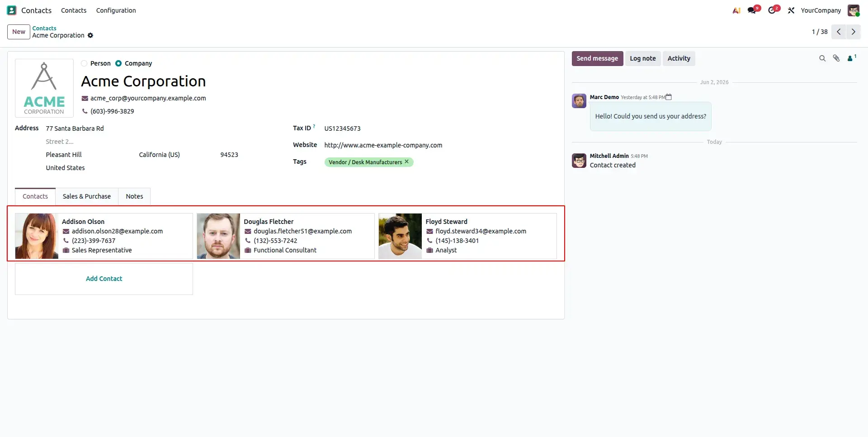Open Addison Olson's photo
Image resolution: width=868 pixels, height=437 pixels.
(37, 236)
